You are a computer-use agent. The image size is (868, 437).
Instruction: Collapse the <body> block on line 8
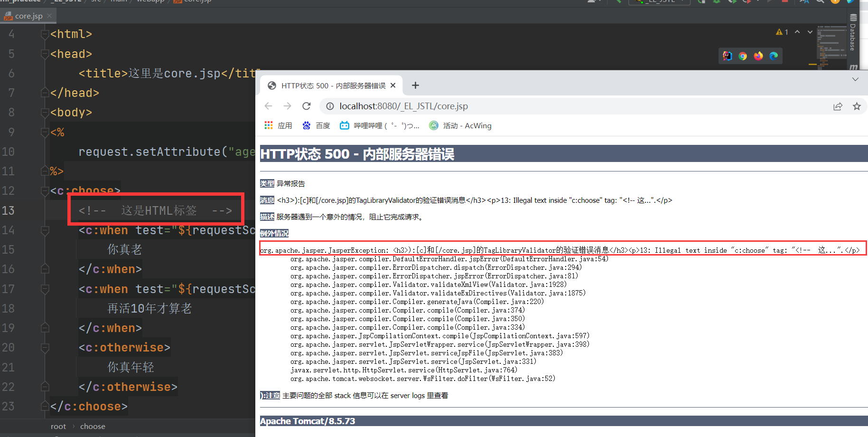pos(45,113)
